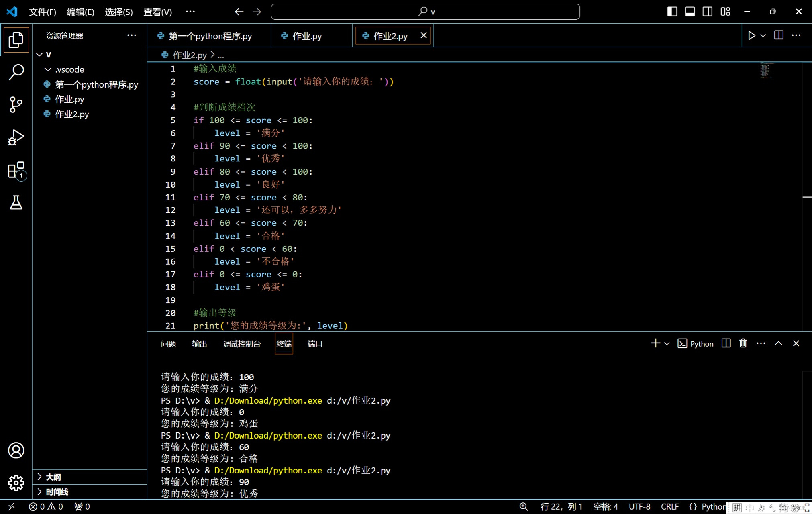Kill terminal with trash icon
Viewport: 812px width, 514px height.
click(x=743, y=343)
